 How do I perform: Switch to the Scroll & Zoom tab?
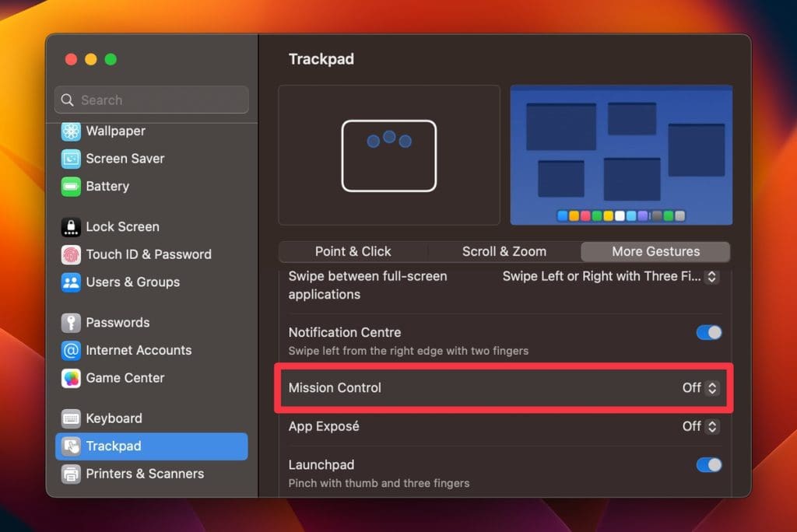pos(504,251)
